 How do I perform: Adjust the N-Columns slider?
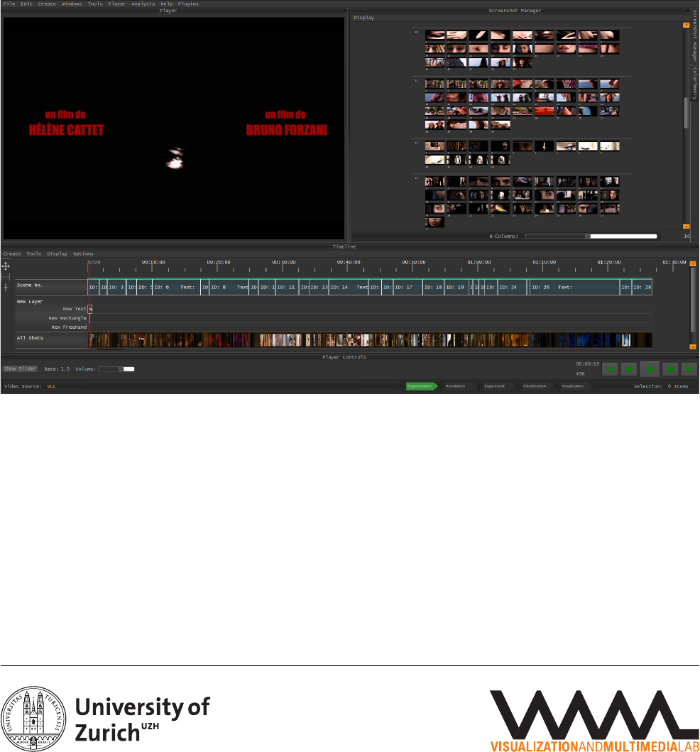tap(591, 236)
